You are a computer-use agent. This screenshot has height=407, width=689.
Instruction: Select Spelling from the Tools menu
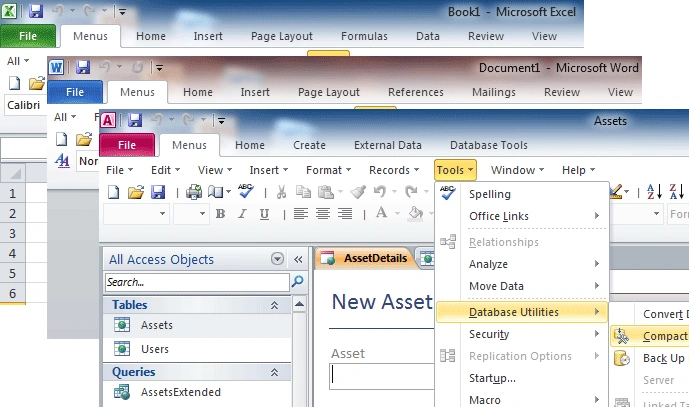[490, 194]
